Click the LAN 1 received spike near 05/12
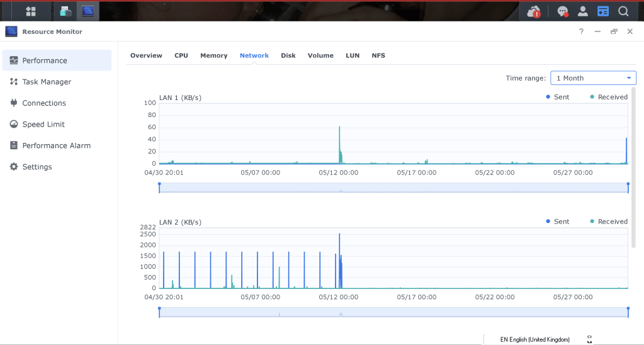Image resolution: width=644 pixels, height=345 pixels. coord(339,145)
